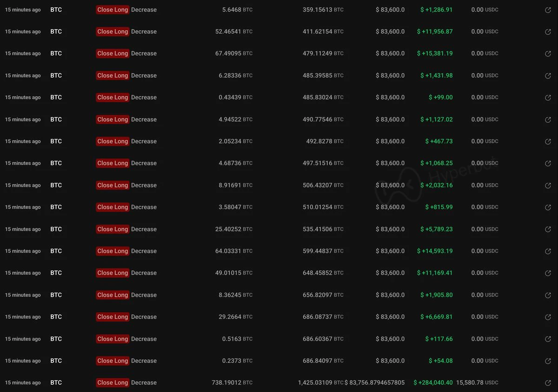Image resolution: width=558 pixels, height=392 pixels.
Task: Open share link icon for 8.91691 BTC row
Action: pos(548,185)
